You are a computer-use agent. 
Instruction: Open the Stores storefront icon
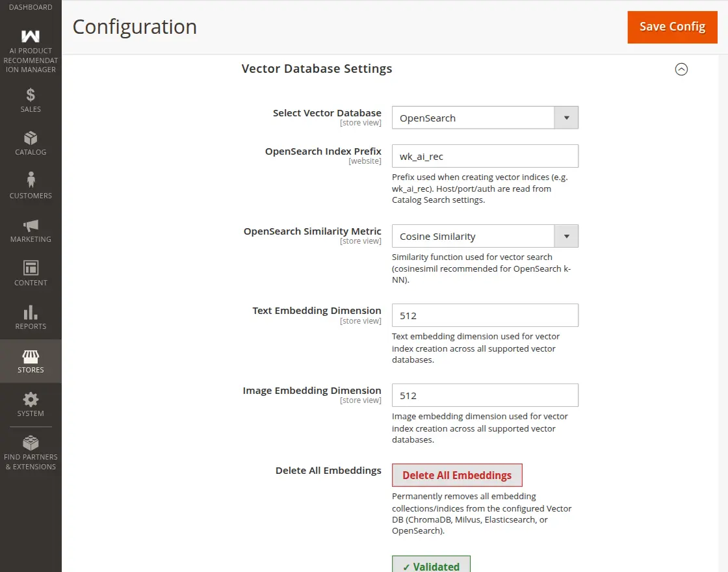point(31,356)
